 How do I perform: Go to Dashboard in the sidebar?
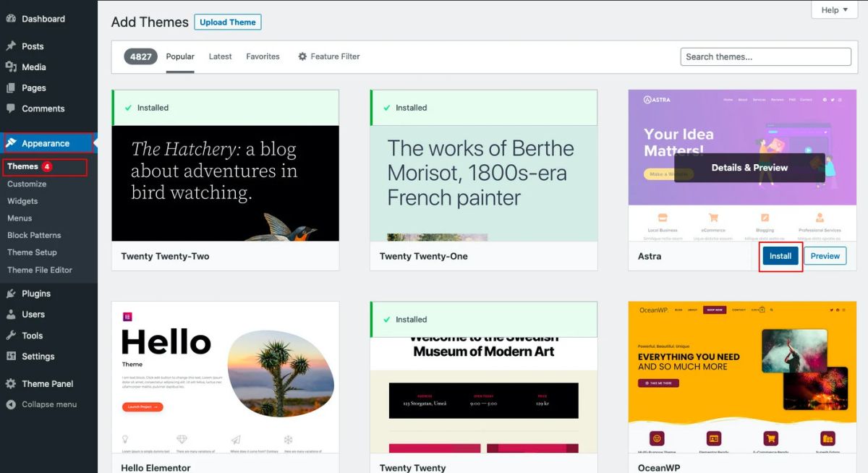click(43, 19)
